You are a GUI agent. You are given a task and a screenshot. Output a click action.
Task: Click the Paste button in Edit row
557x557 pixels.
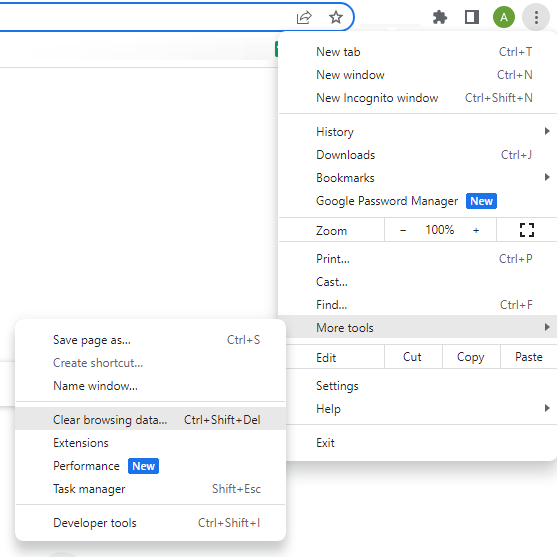click(x=529, y=357)
